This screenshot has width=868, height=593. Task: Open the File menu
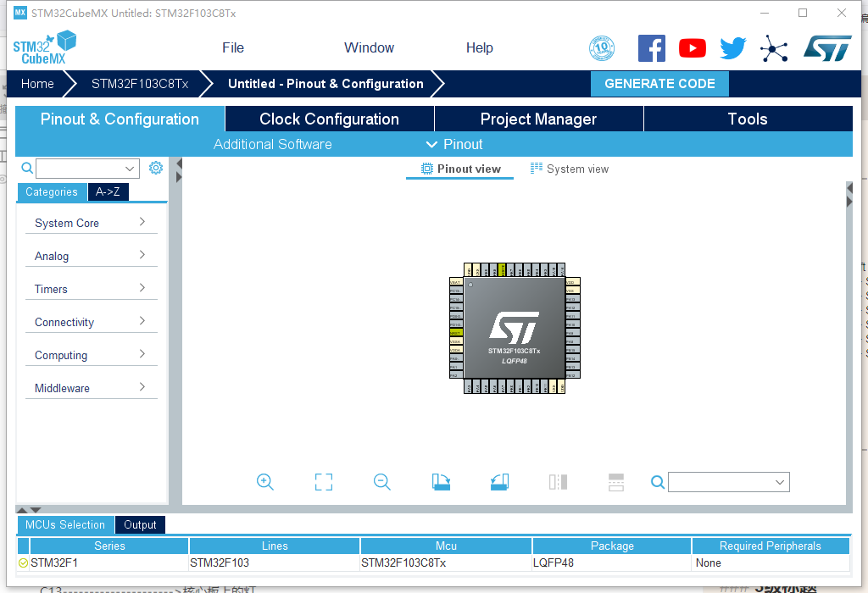point(233,48)
